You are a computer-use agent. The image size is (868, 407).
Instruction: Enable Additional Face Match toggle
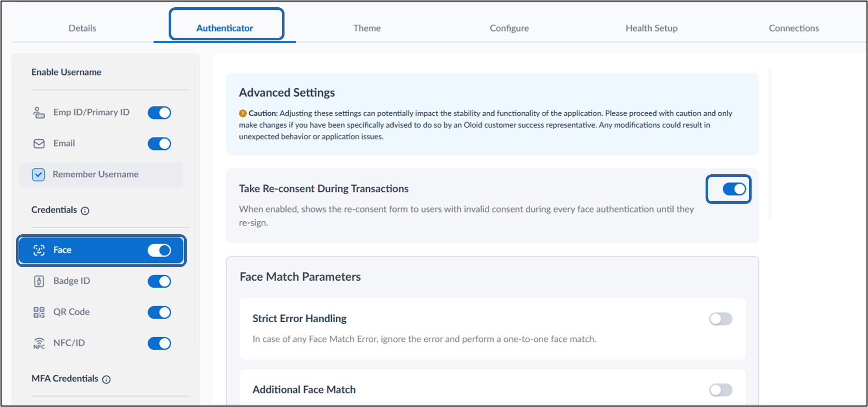pyautogui.click(x=721, y=390)
